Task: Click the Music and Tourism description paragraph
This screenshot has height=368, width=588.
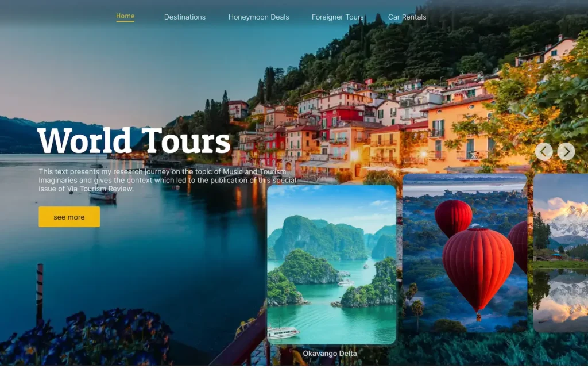Action: pos(168,180)
